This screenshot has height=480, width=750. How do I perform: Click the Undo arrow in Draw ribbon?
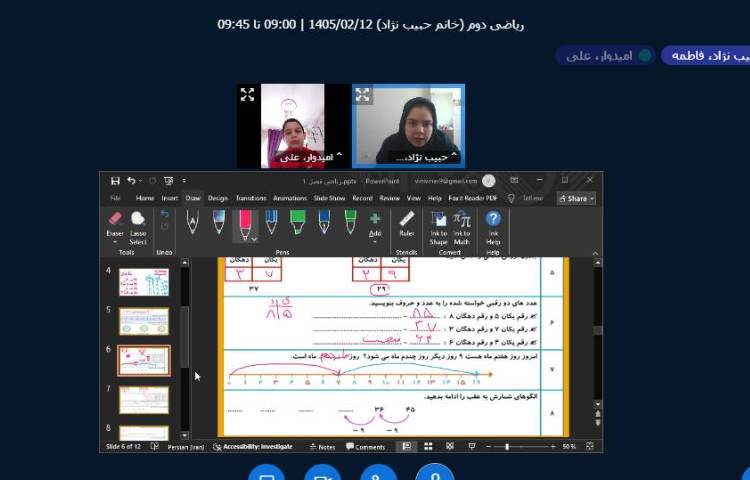click(165, 214)
